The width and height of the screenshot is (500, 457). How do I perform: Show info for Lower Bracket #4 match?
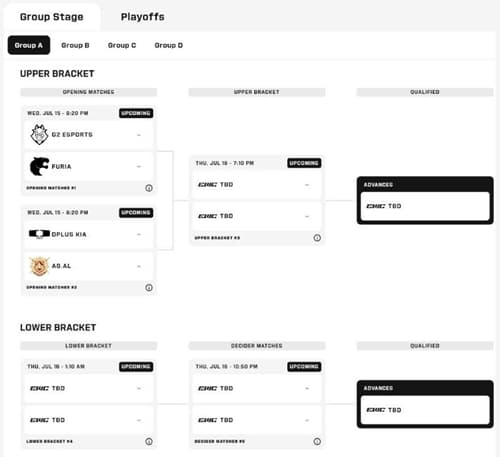(x=149, y=441)
